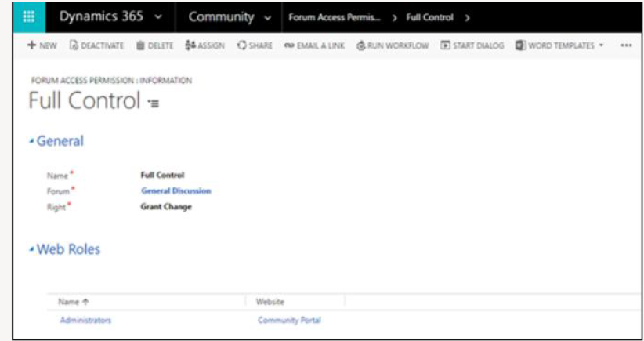Open the record menu next to Full Control title
Image resolution: width=644 pixels, height=341 pixels.
pos(154,103)
